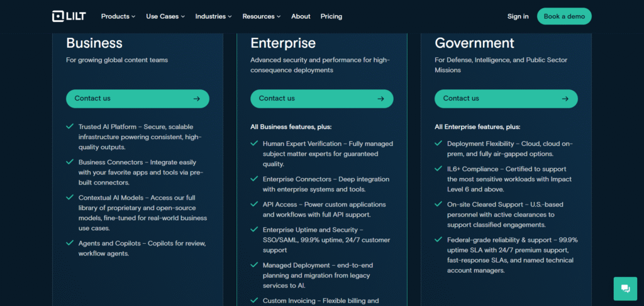644x306 pixels.
Task: Go to the About page
Action: (x=301, y=16)
